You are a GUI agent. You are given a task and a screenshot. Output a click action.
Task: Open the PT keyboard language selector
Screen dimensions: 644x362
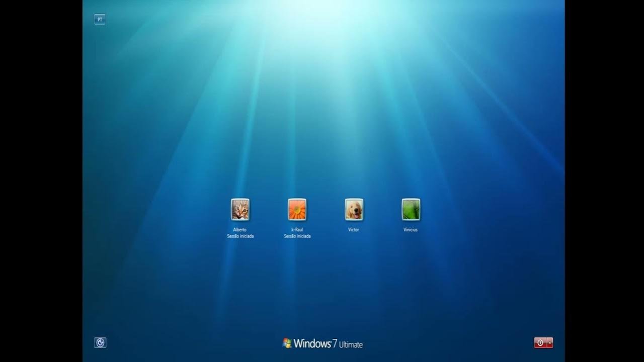[100, 20]
